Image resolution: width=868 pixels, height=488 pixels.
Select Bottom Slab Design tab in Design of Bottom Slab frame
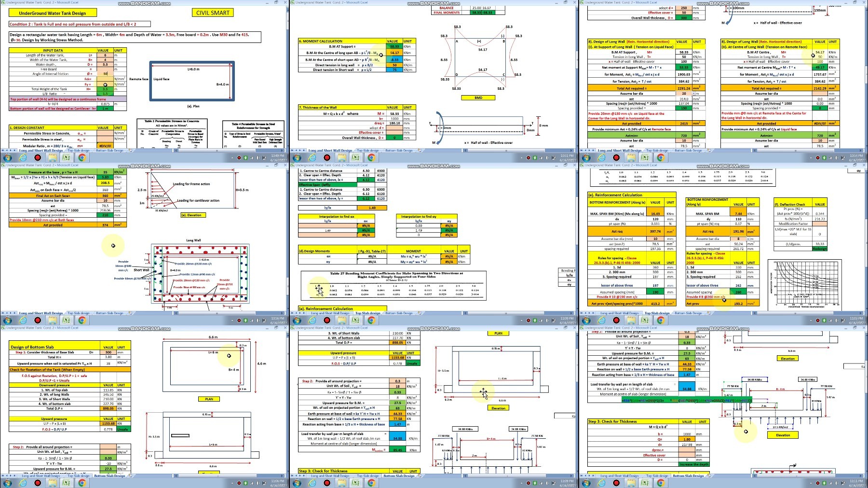[x=110, y=475]
